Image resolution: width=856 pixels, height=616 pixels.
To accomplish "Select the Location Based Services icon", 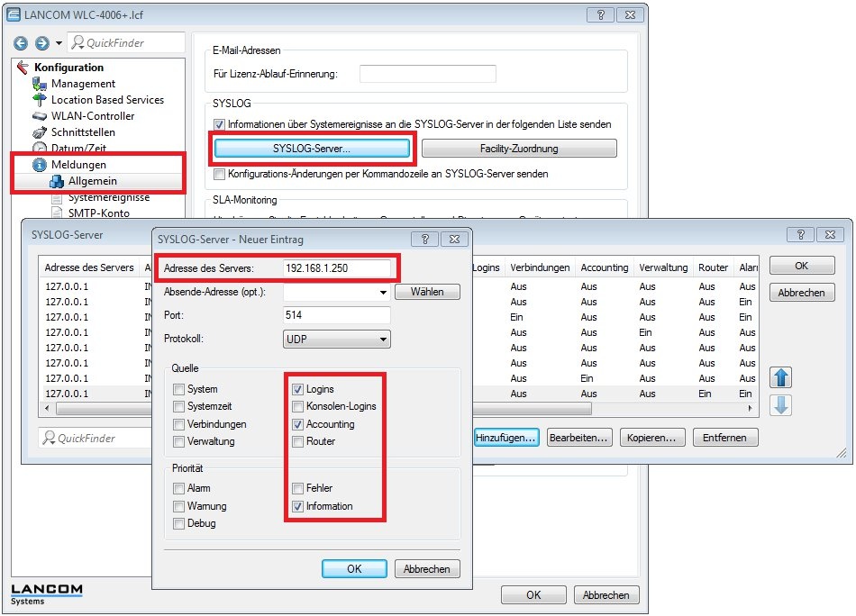I will pyautogui.click(x=40, y=100).
